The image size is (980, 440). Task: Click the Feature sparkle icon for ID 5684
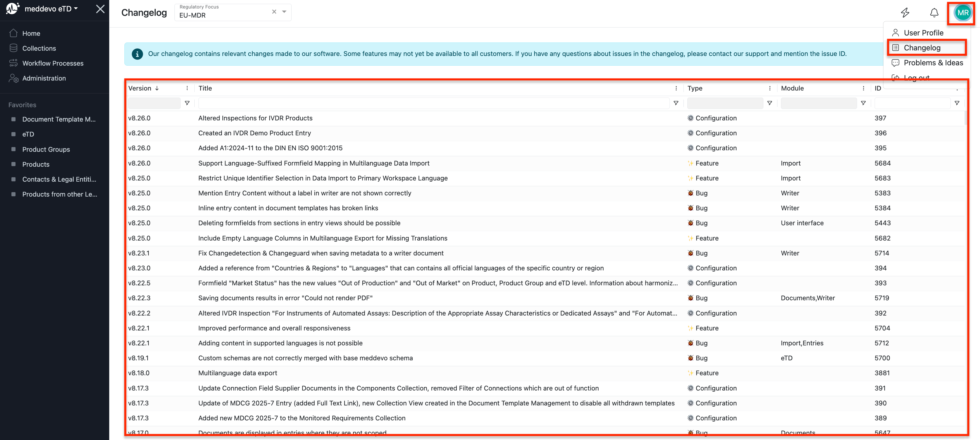tap(691, 163)
